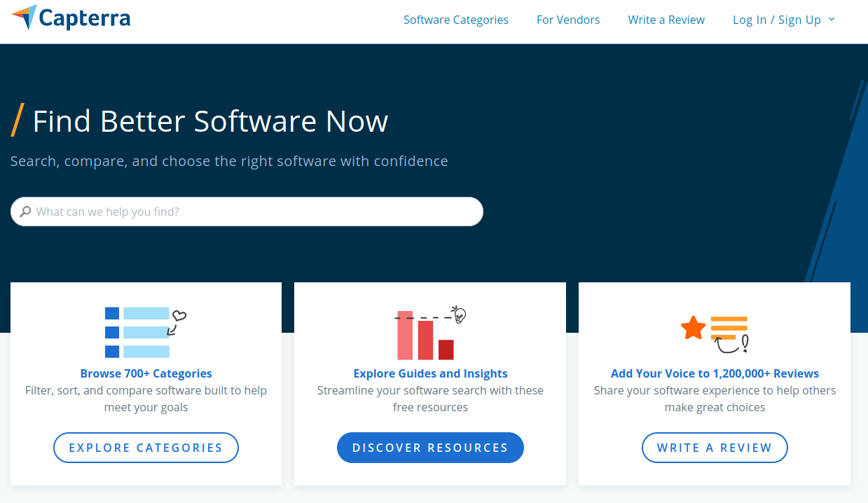Viewport: 868px width, 503px height.
Task: Click the magnifier icon in the search box
Action: [x=26, y=212]
